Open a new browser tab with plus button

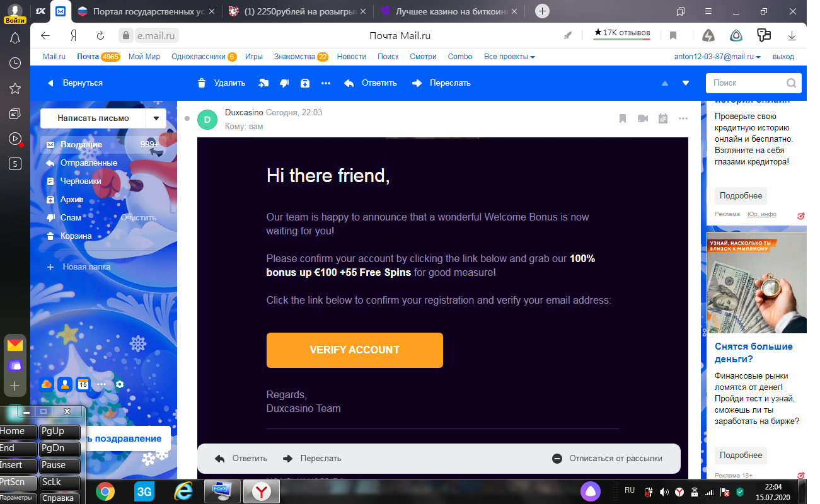pos(542,11)
